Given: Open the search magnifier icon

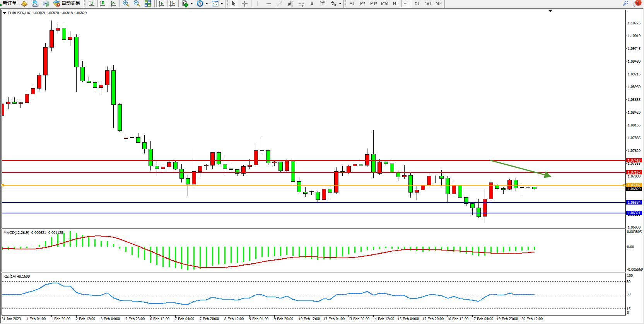Looking at the screenshot, I should 625,3.
